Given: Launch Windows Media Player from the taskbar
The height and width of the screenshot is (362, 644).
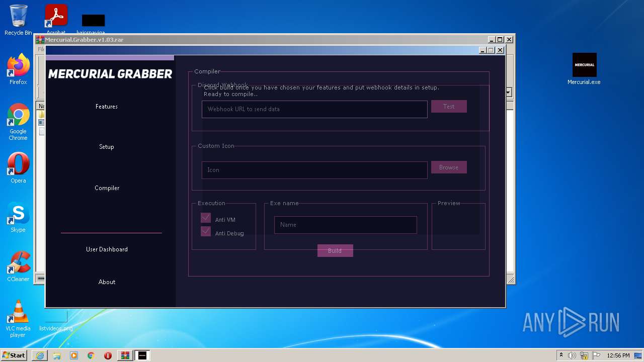Looking at the screenshot, I should pos(74,355).
